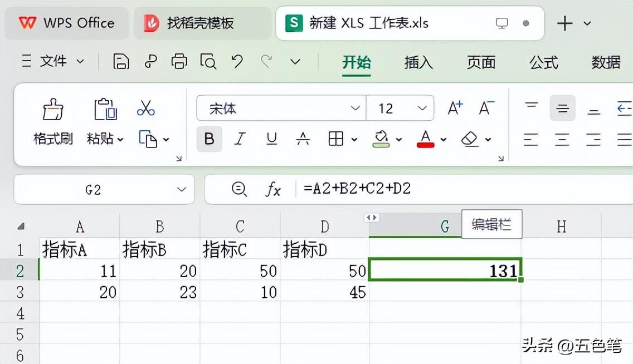
Task: Switch to the 插入 ribbon tab
Action: pos(418,62)
